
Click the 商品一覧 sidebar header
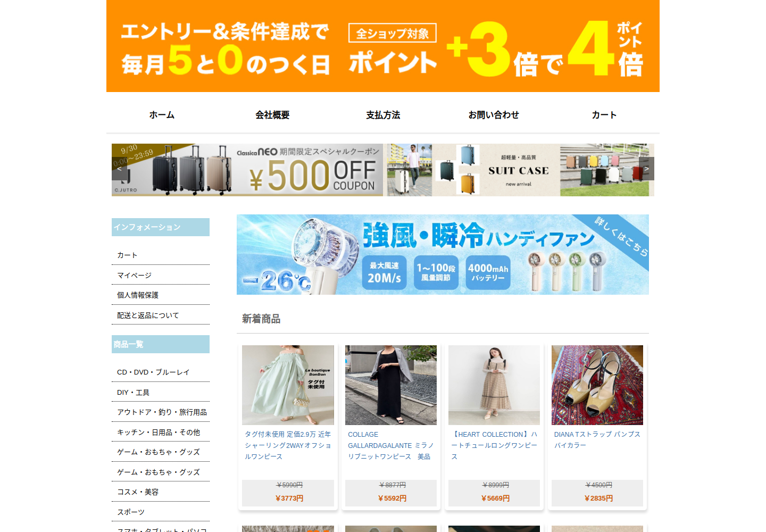click(161, 344)
